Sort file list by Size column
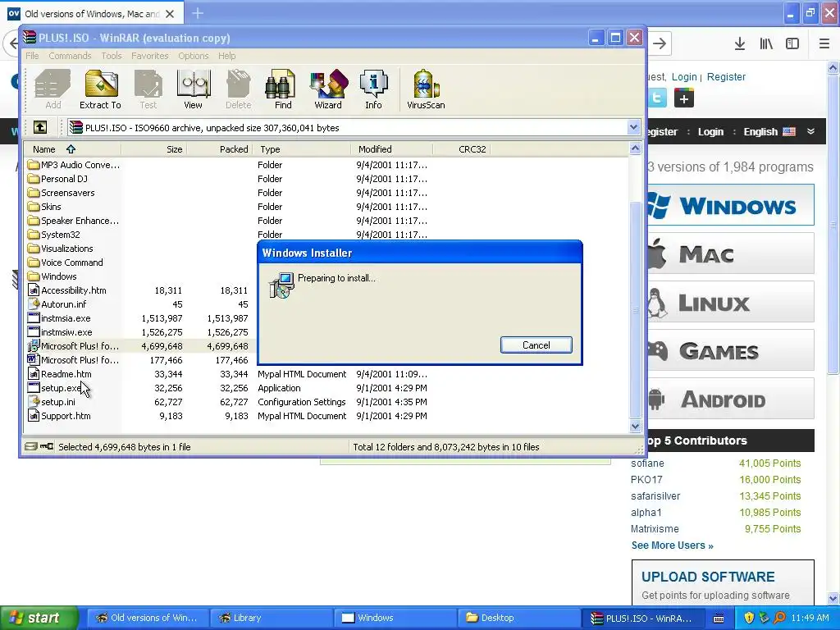This screenshot has width=840, height=630. (x=153, y=149)
